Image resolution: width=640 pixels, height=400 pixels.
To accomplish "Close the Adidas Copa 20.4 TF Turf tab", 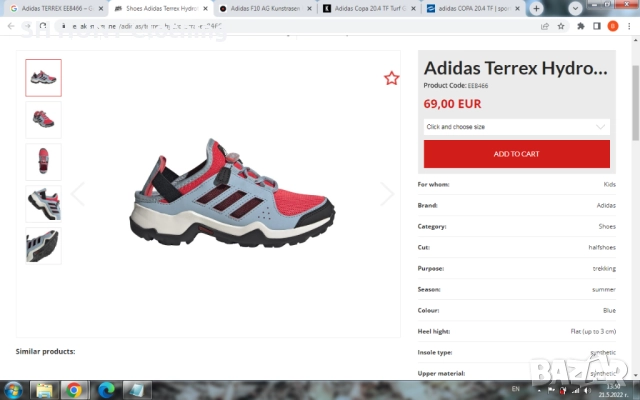I will pyautogui.click(x=413, y=8).
